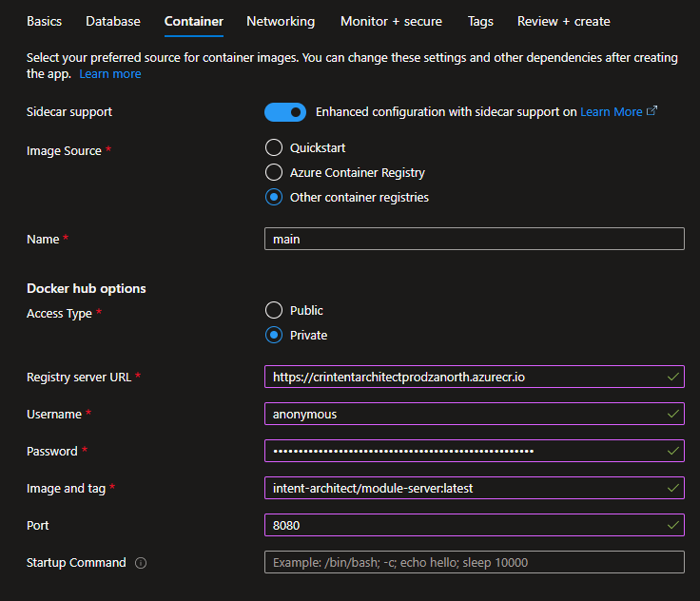The image size is (700, 601).
Task: Switch to the Basics tab
Action: click(45, 21)
